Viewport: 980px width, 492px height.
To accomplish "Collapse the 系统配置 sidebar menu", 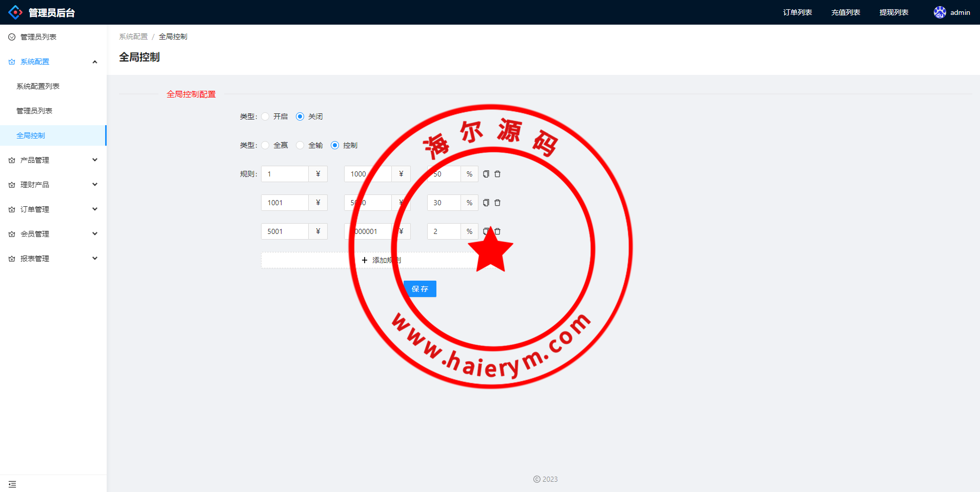I will click(x=53, y=62).
